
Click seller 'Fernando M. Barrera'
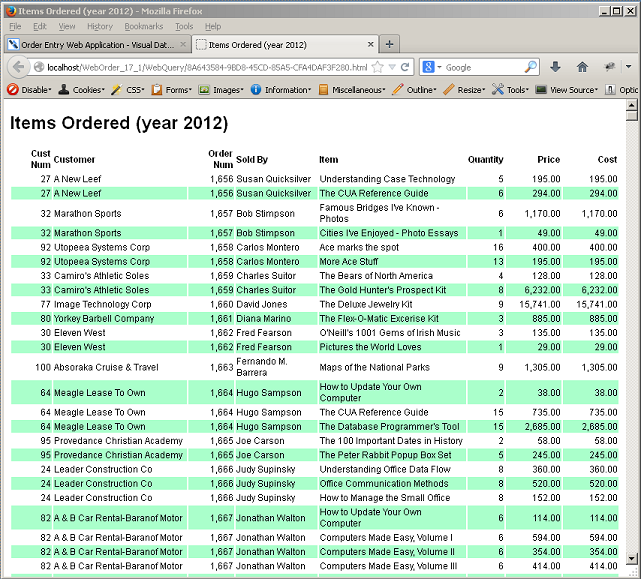262,367
